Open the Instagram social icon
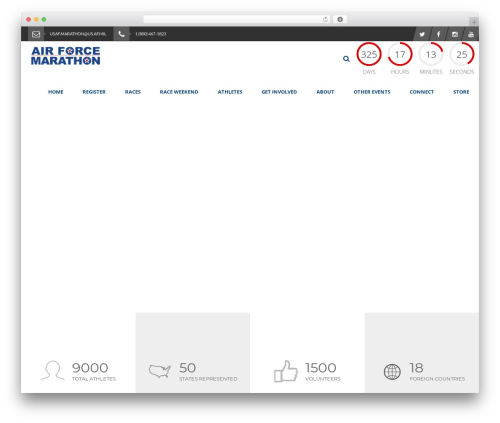This screenshot has width=500, height=423. [x=455, y=34]
